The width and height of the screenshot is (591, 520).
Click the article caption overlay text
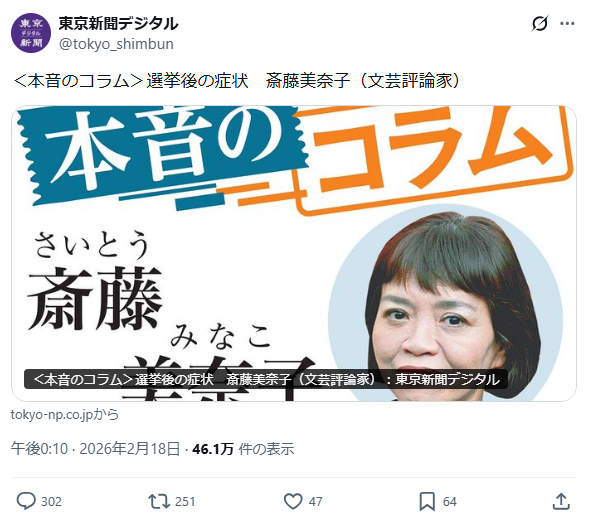[x=266, y=379]
